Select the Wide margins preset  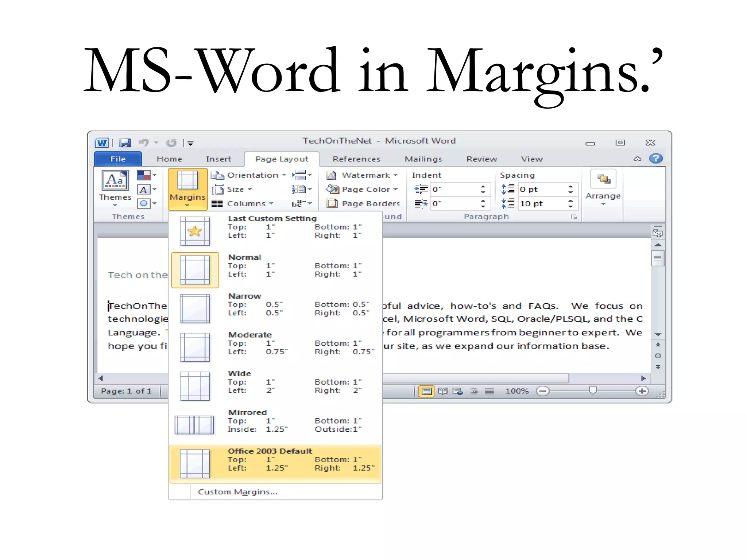[x=276, y=386]
